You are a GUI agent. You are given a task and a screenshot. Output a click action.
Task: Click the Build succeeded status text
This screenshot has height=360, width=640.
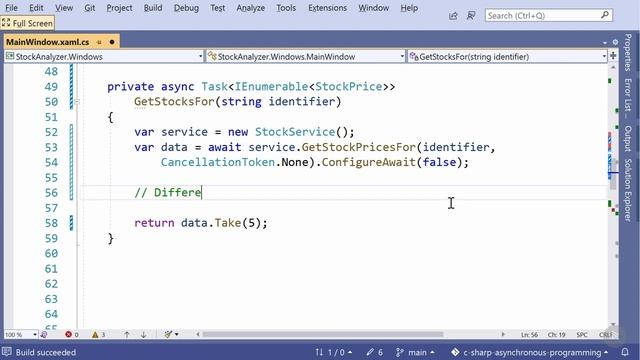pyautogui.click(x=46, y=352)
